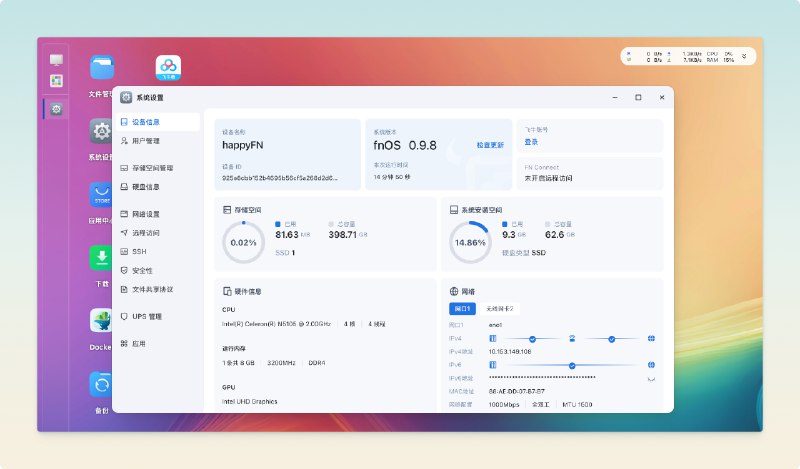
Task: Select 硬盘信息 in the settings sidebar
Action: point(145,186)
